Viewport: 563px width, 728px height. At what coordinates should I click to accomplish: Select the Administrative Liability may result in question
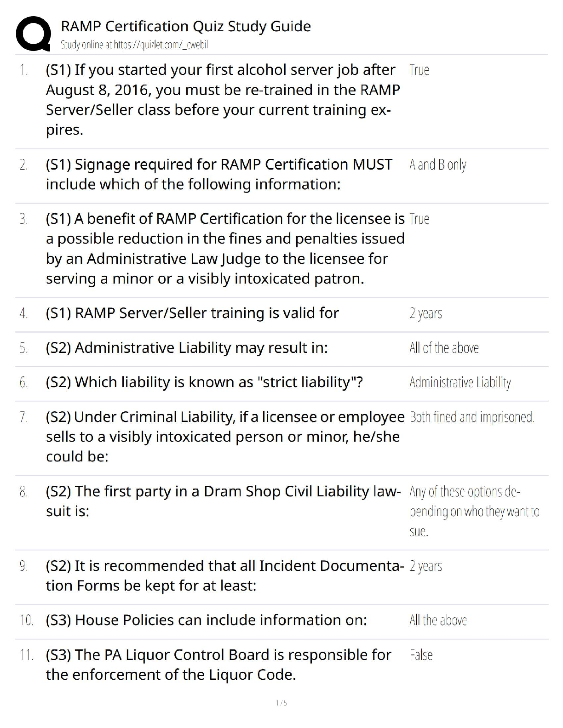[187, 348]
